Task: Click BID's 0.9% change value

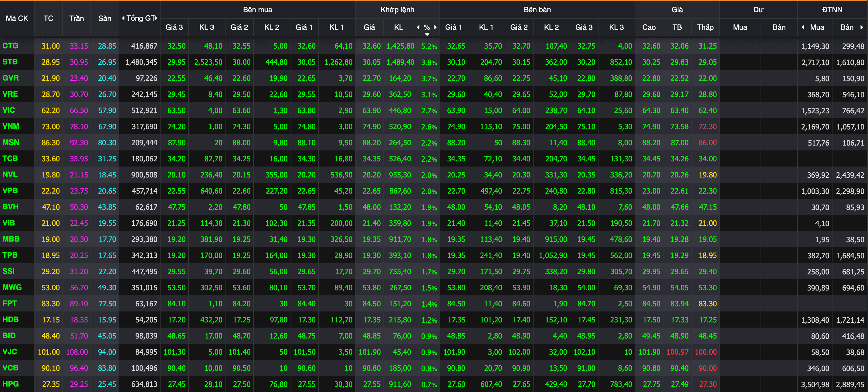Action: pyautogui.click(x=429, y=336)
